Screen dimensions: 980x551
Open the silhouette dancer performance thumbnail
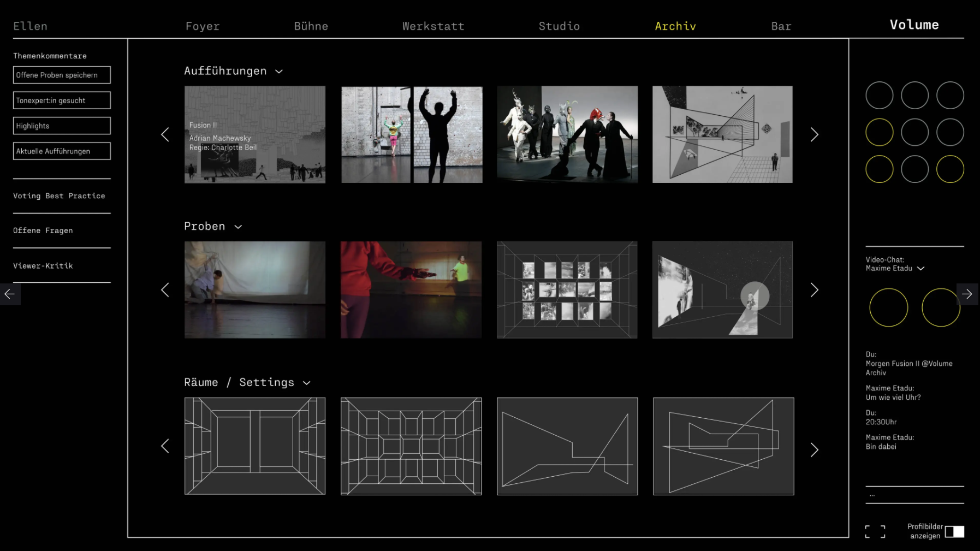pos(412,134)
